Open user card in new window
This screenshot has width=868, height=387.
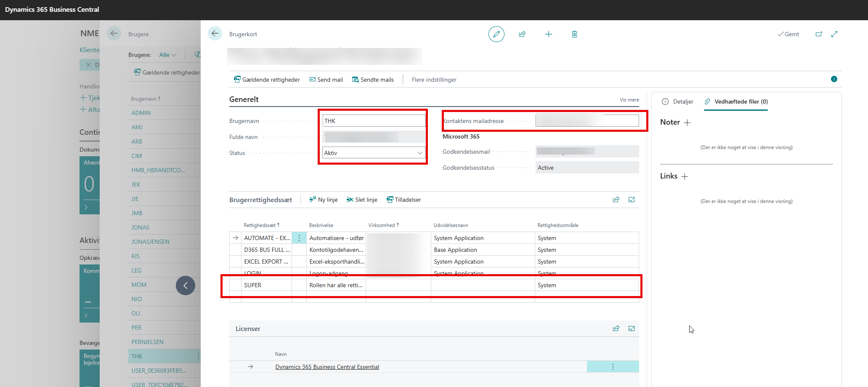coord(818,34)
